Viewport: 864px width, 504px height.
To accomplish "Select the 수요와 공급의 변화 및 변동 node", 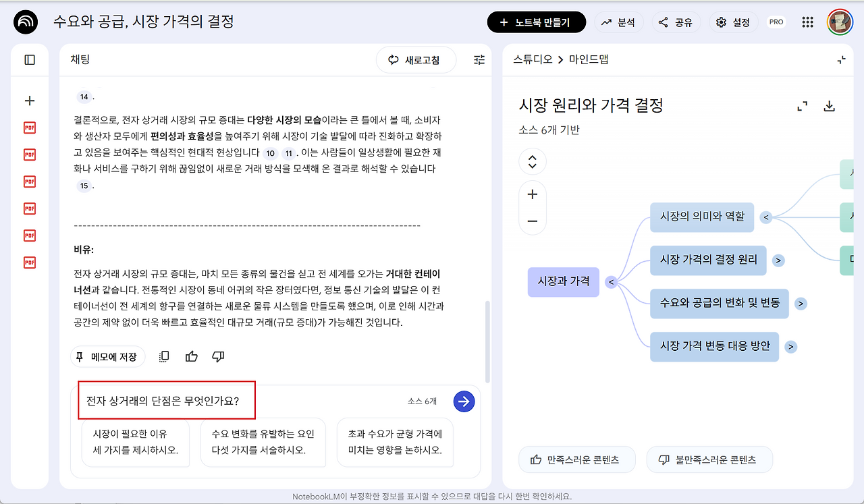I will 720,303.
